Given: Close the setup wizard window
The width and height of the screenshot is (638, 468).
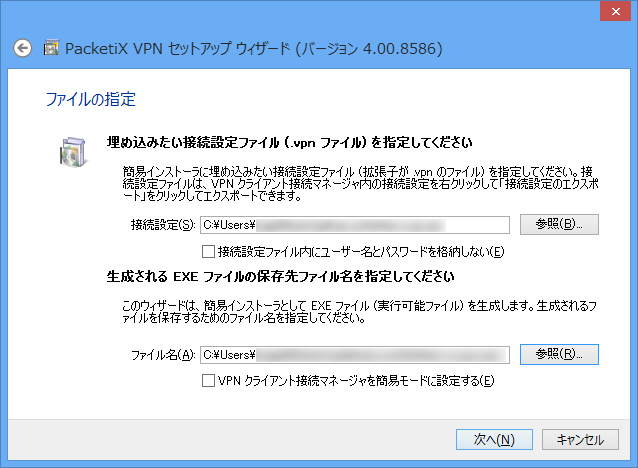Looking at the screenshot, I should tap(615, 11).
